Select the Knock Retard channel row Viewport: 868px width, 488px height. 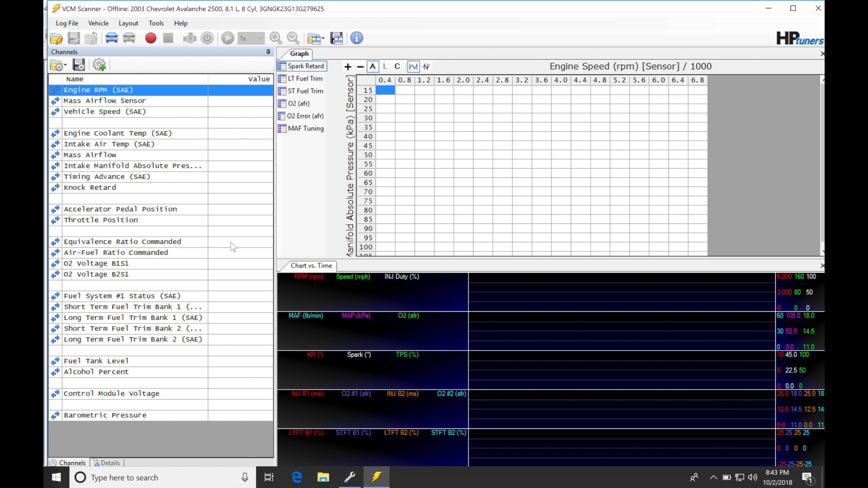pos(90,188)
